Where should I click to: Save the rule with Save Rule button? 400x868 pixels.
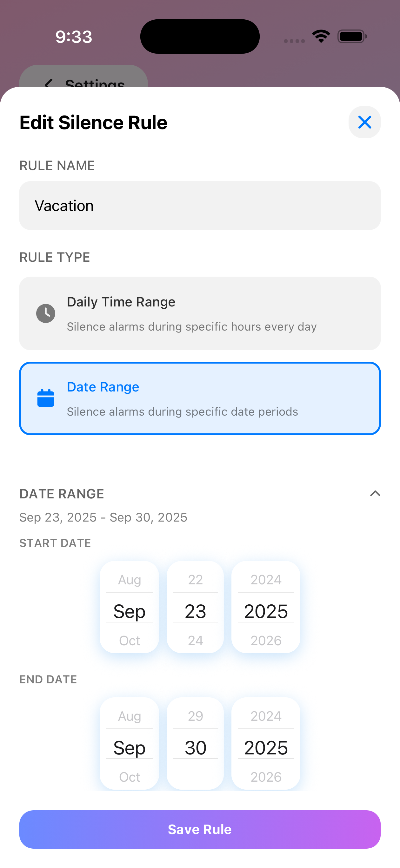[x=200, y=829]
